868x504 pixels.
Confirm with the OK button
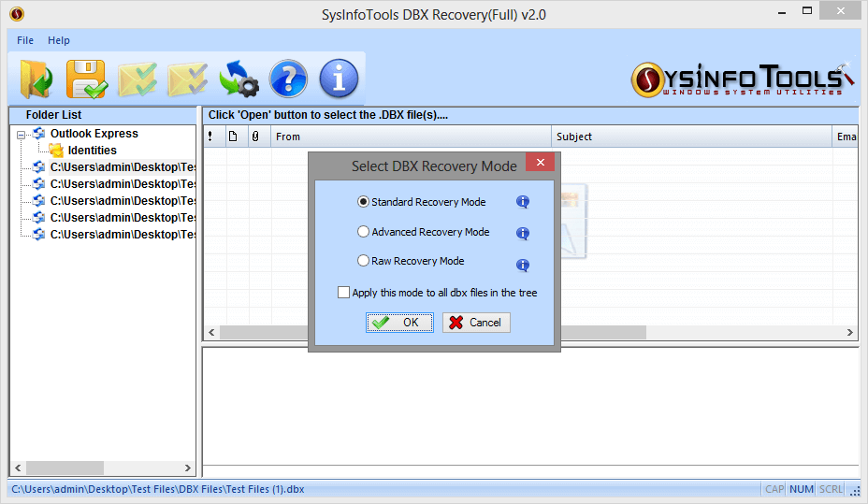399,323
